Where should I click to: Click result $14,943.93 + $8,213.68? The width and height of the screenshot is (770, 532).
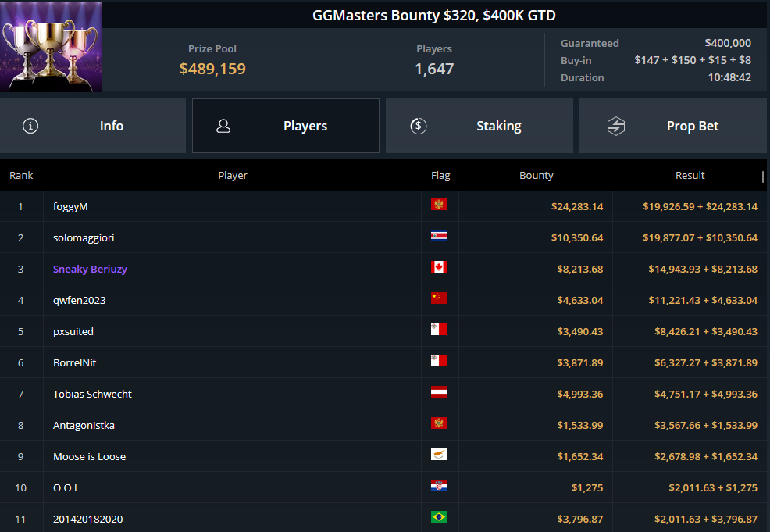tap(703, 270)
